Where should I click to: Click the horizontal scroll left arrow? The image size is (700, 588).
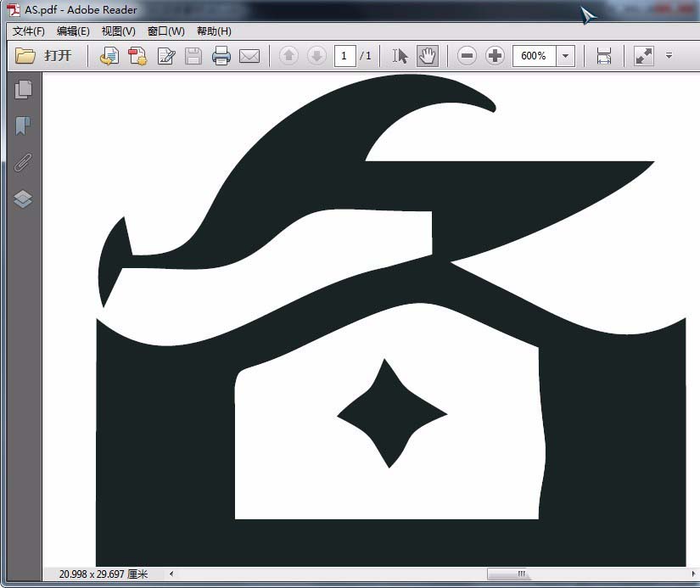coord(171,574)
